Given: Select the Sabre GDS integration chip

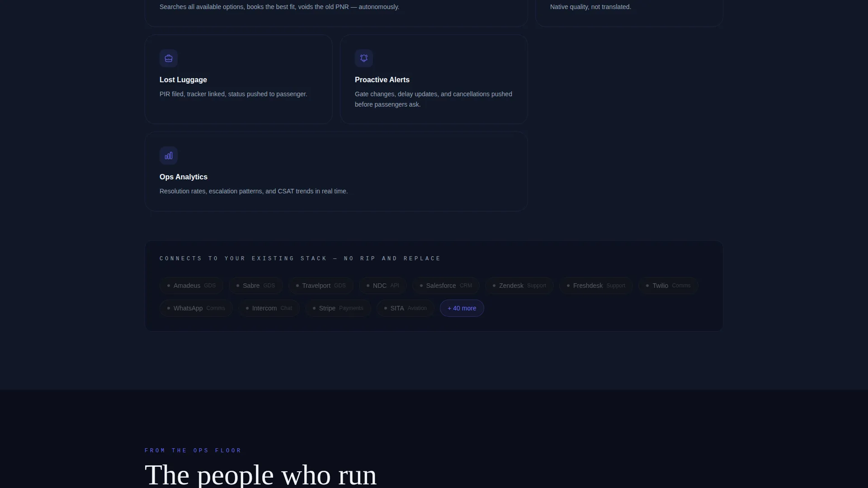Looking at the screenshot, I should 255,286.
